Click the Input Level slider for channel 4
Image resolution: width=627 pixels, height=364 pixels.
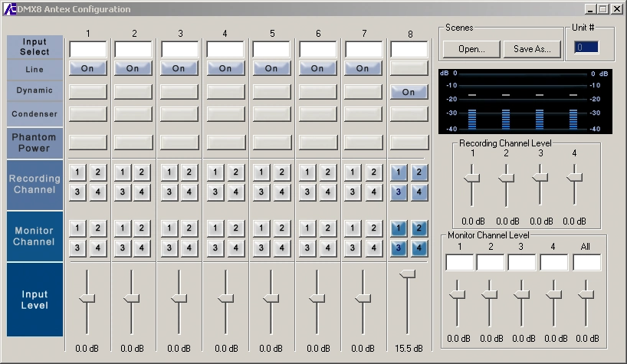(225, 298)
